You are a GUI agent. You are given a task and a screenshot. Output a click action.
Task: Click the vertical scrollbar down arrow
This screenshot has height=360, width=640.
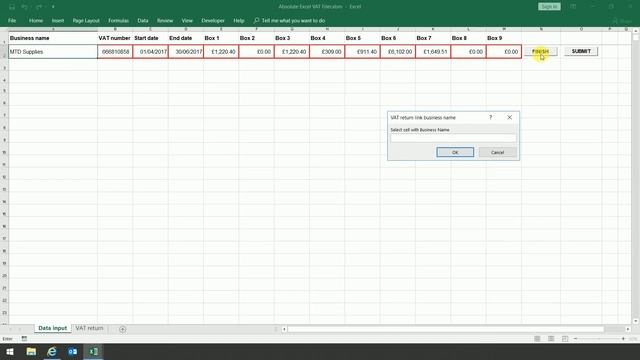click(x=636, y=321)
